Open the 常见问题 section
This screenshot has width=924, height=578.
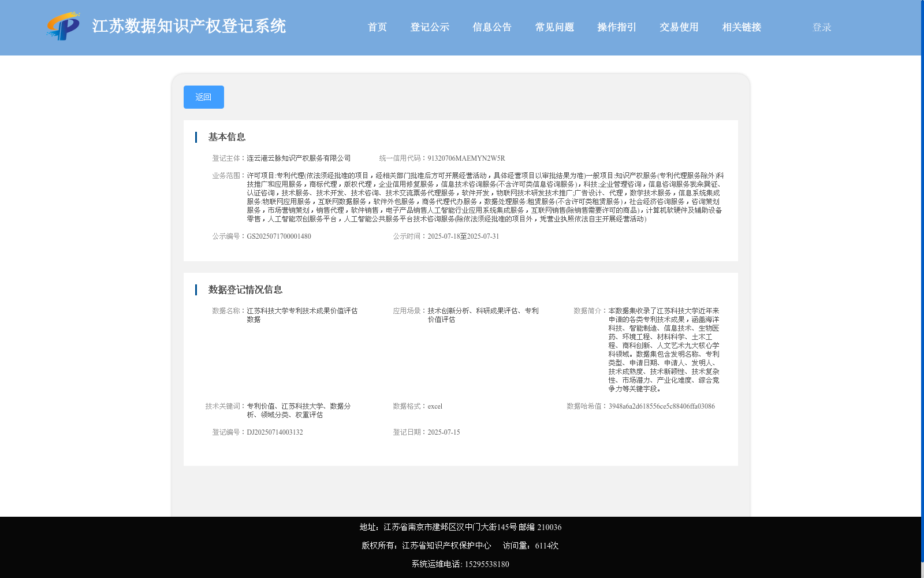[554, 27]
